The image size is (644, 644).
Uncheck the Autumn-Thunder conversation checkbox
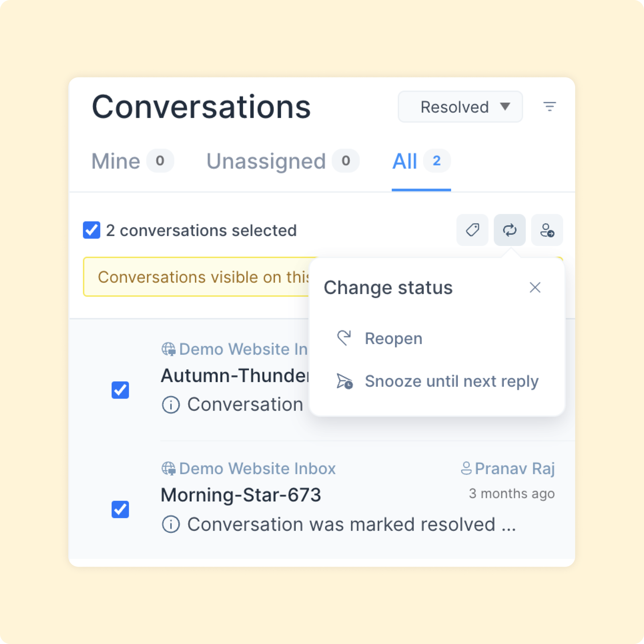coord(120,390)
